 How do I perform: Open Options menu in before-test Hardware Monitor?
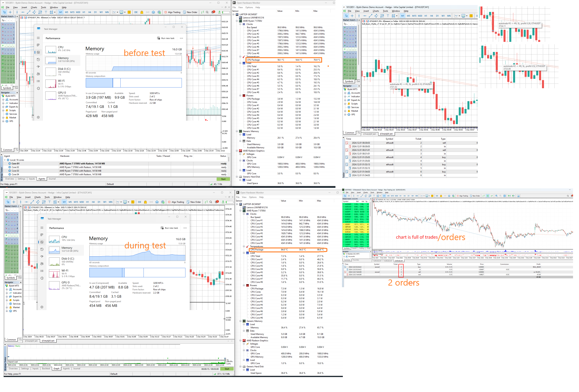(x=249, y=7)
